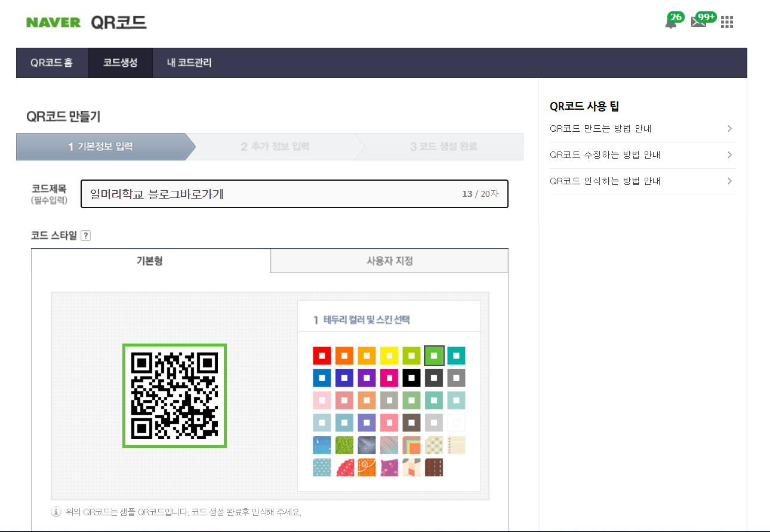Open the QR코드 수정하는 방법 안내 link
Screen dimensions: 770x532
(x=605, y=155)
